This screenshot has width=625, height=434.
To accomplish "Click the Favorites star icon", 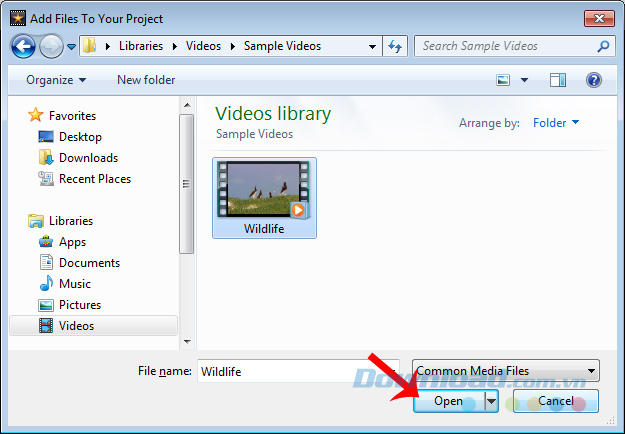I will coord(35,115).
